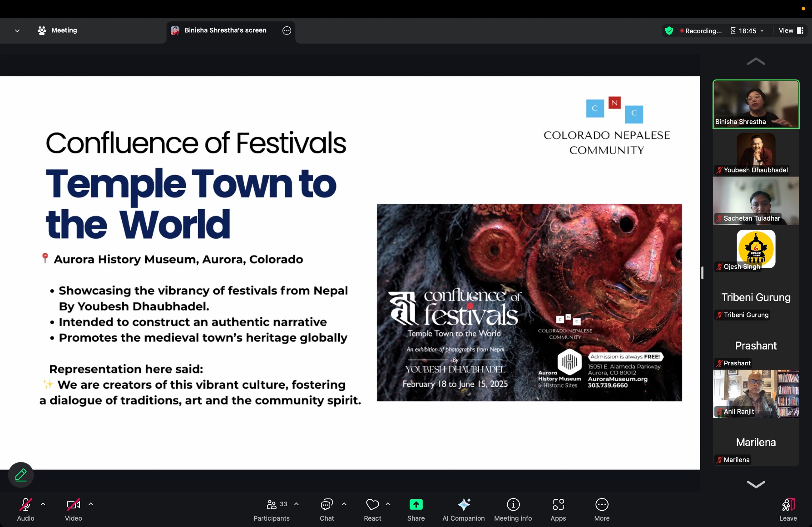Viewport: 812px width, 527px height.
Task: Open Binisha Shrestha's screen options ellipsis
Action: point(287,31)
